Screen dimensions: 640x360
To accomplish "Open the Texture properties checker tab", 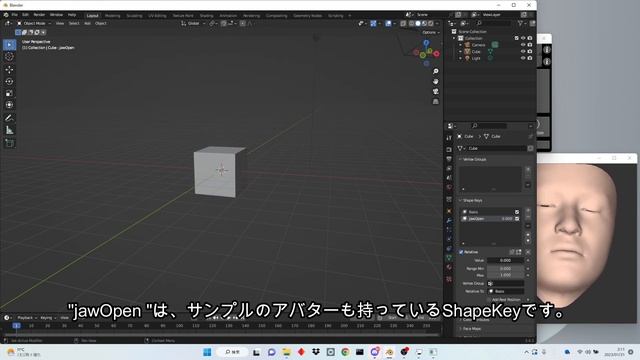I will point(449,279).
